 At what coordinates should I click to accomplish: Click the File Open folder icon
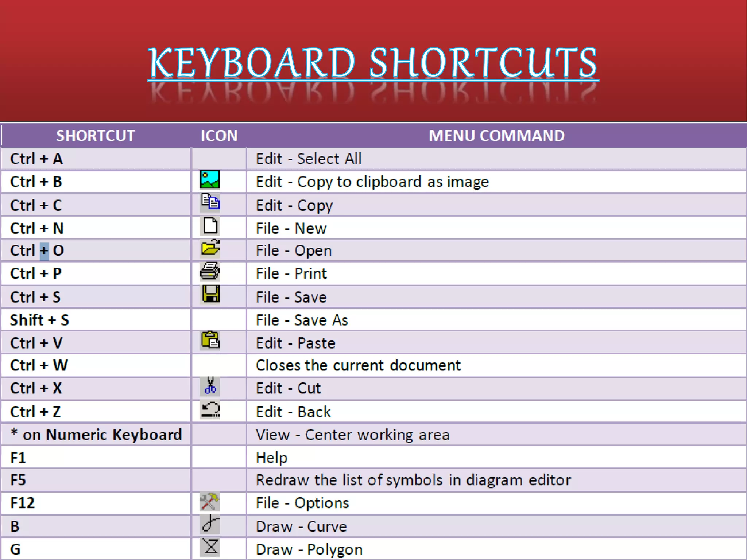pyautogui.click(x=210, y=248)
